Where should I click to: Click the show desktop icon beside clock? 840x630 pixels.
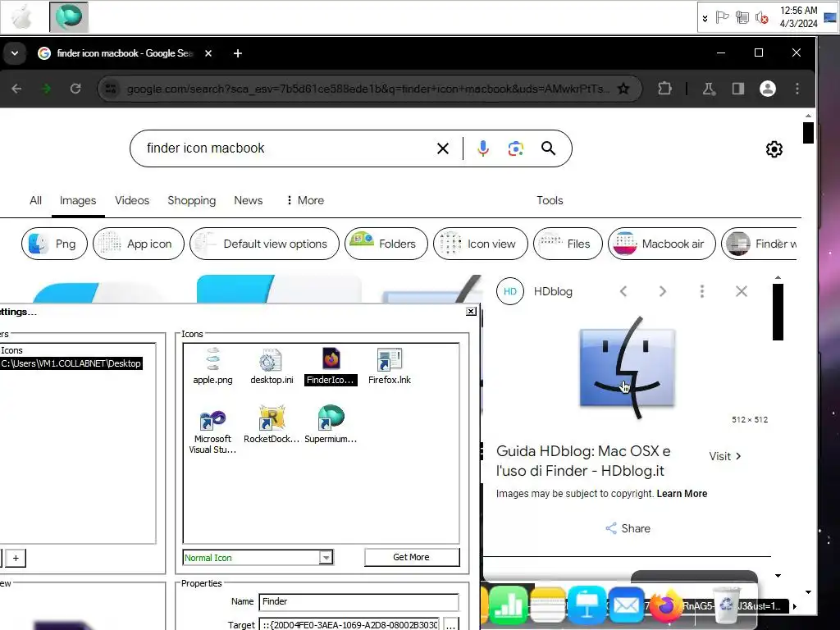pyautogui.click(x=830, y=18)
